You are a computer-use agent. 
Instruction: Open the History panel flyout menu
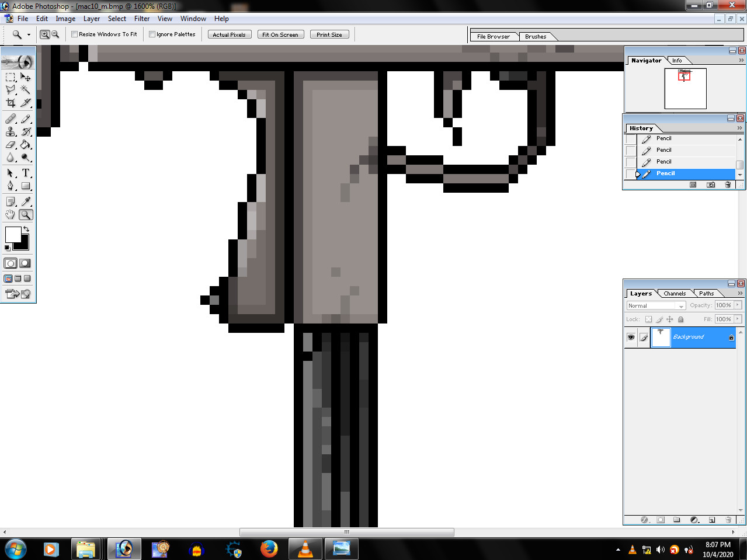[739, 128]
